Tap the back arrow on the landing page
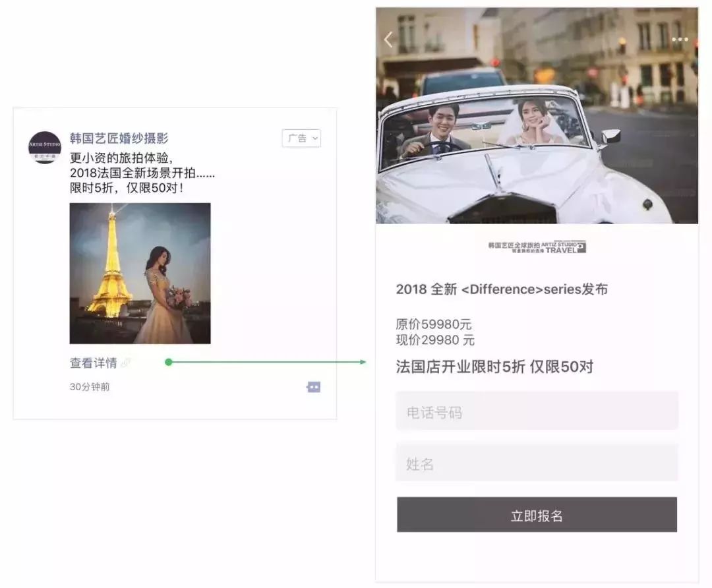712x588 pixels. [388, 40]
